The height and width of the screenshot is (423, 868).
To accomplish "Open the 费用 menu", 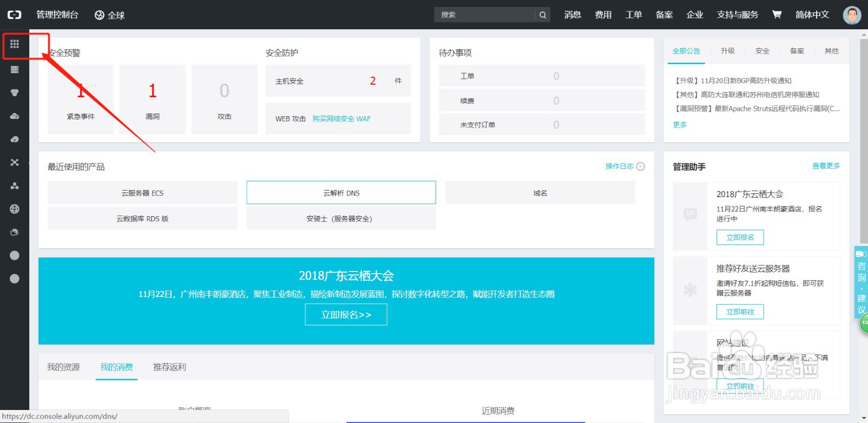I will pos(603,15).
